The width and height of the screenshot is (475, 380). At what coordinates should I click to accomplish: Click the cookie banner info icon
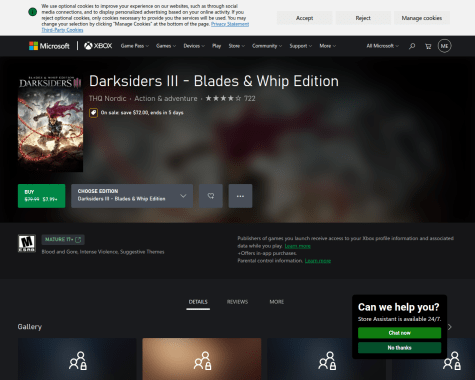coord(32,12)
